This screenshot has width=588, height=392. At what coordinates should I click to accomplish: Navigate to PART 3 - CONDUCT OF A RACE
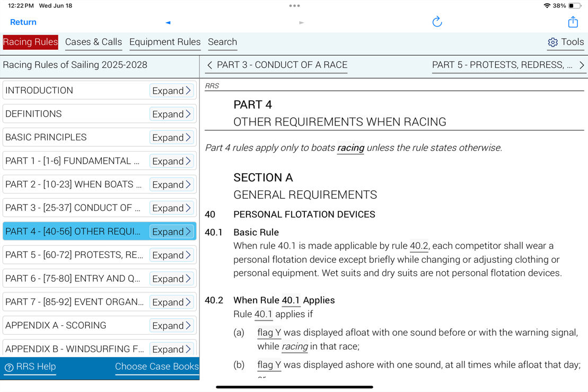point(276,65)
